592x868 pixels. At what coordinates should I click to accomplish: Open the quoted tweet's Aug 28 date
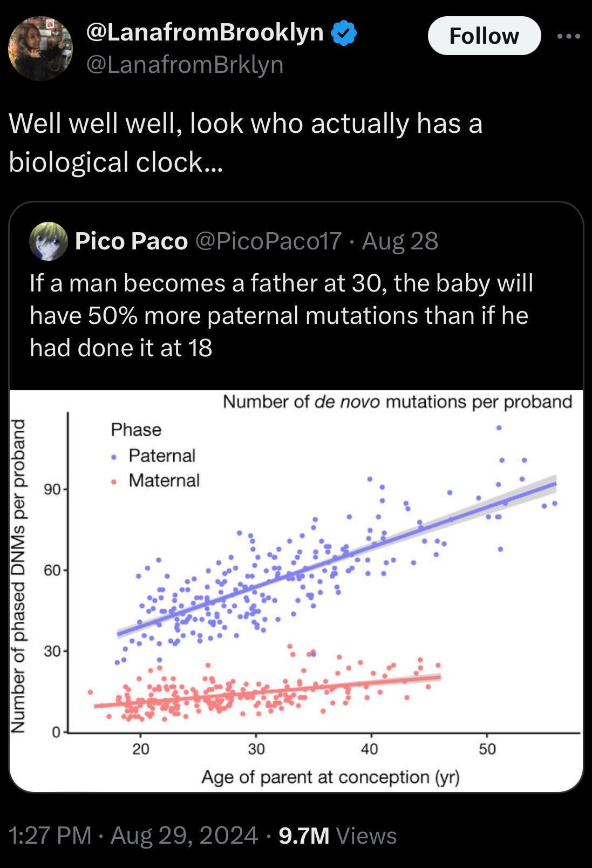coord(399,241)
